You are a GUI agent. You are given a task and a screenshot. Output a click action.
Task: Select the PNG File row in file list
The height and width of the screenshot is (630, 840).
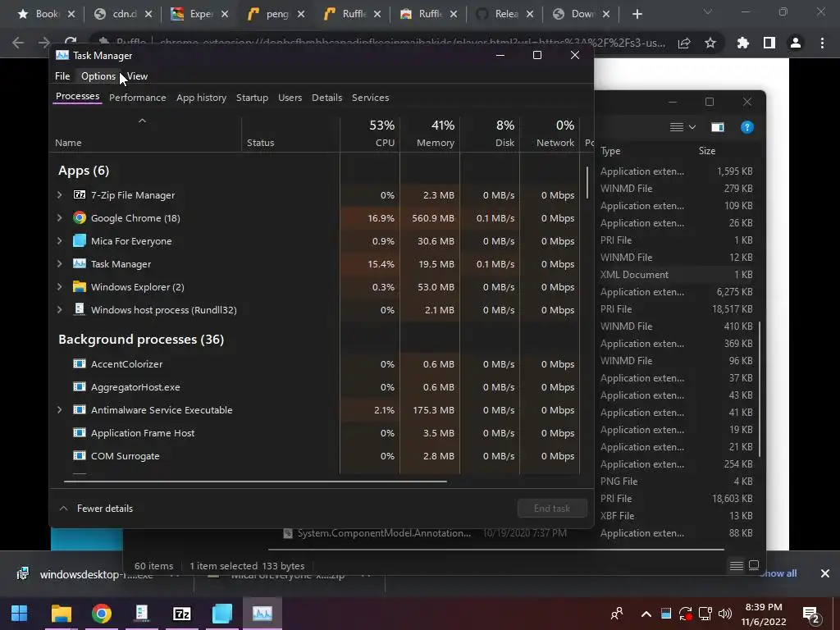(677, 481)
